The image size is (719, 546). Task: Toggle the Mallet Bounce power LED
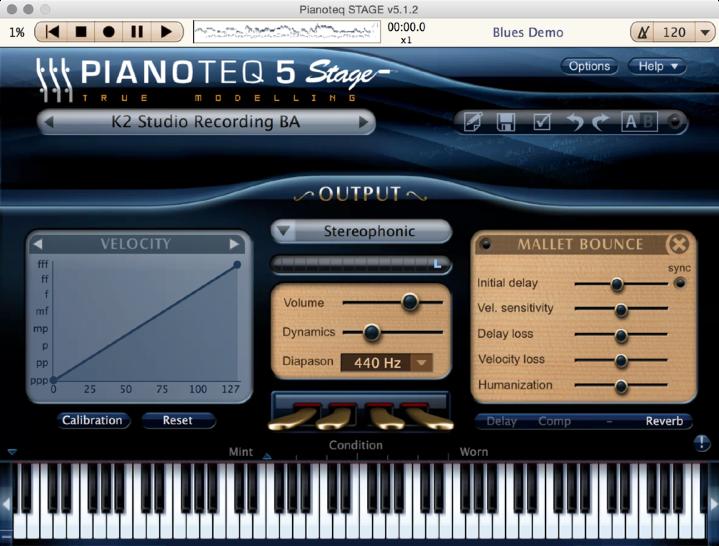pyautogui.click(x=486, y=244)
